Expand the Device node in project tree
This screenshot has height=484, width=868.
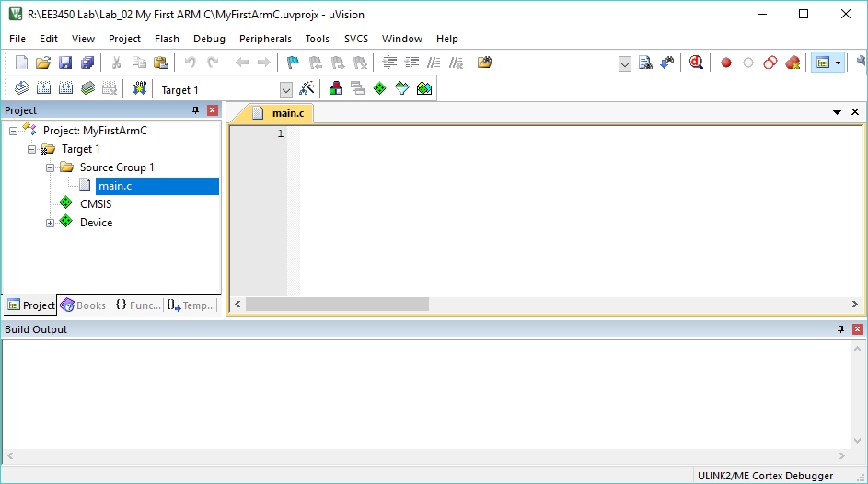click(51, 223)
